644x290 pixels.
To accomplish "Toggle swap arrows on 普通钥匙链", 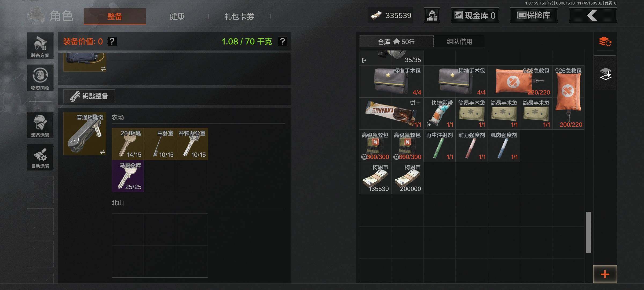I will coord(103,152).
